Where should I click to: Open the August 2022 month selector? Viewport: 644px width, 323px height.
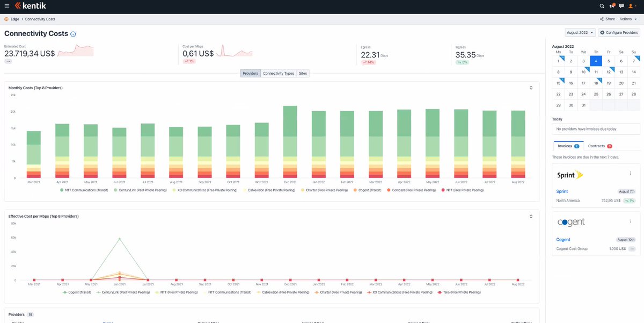(x=581, y=33)
